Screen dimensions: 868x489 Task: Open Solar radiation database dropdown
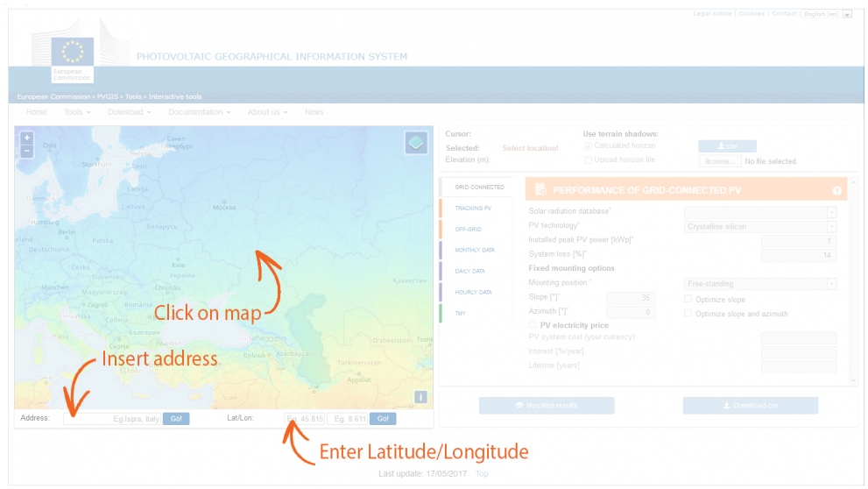760,212
